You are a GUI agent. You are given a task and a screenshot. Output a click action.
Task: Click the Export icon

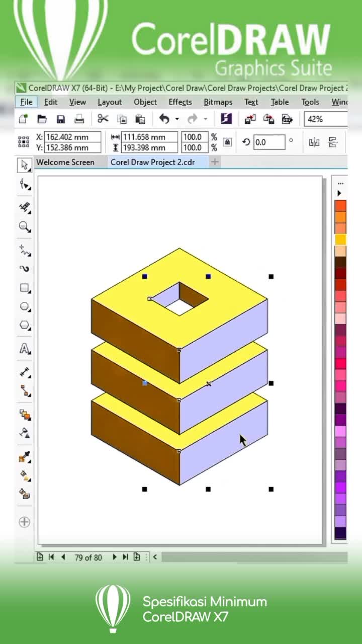click(268, 119)
